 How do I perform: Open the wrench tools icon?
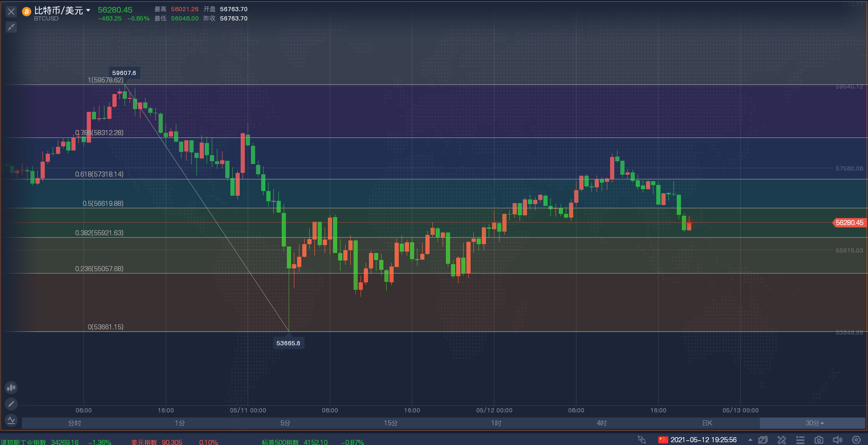782,440
